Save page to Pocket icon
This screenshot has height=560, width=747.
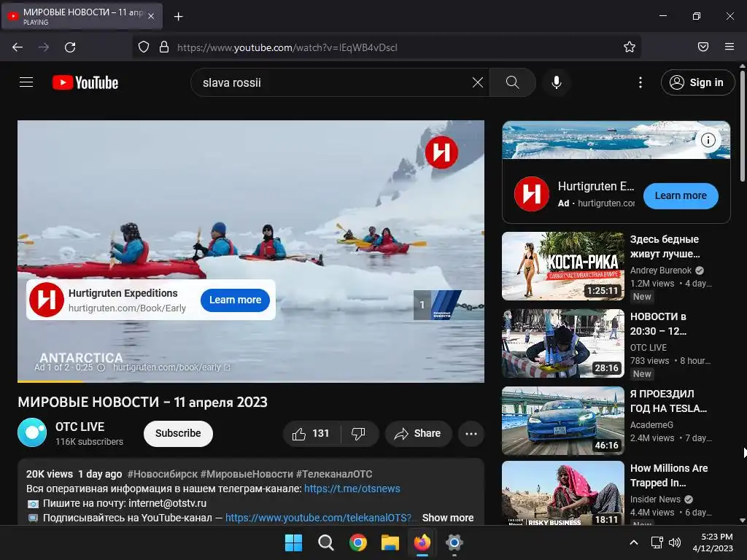coord(703,47)
